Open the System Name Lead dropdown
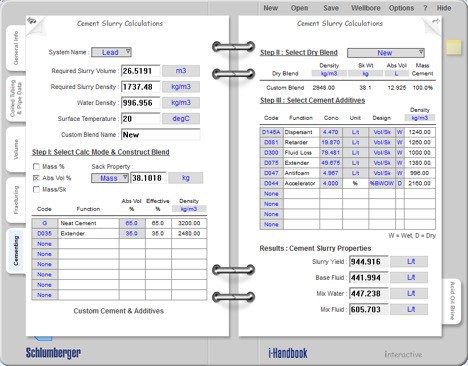 pyautogui.click(x=111, y=52)
